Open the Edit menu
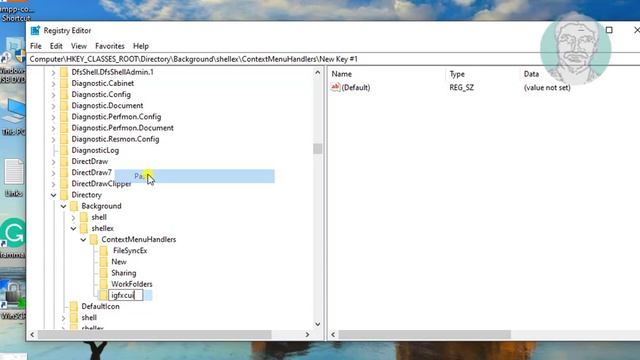 [x=56, y=46]
